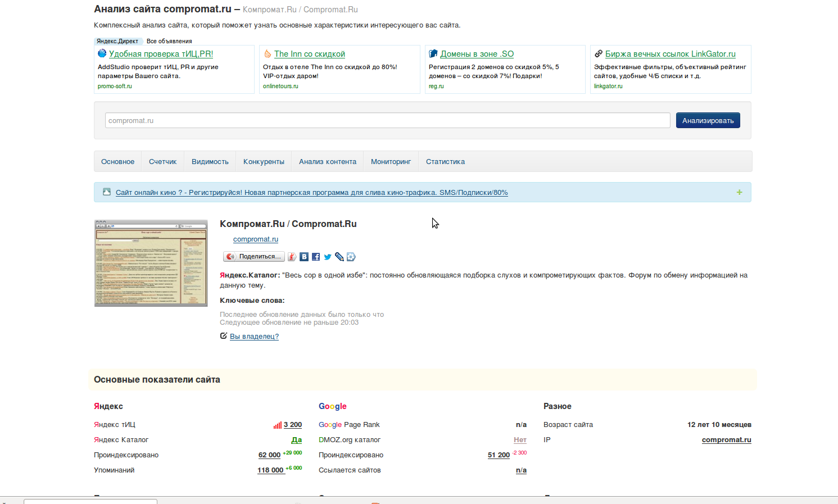Click Yandex тИЦ value 3 200
Screen dimensions: 838x504
(293, 425)
